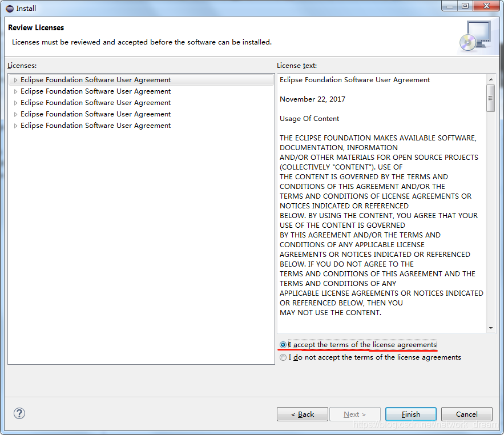Expand the first Eclipse Foundation Software User Agreement
Viewport: 504px width, 435px height.
click(15, 80)
